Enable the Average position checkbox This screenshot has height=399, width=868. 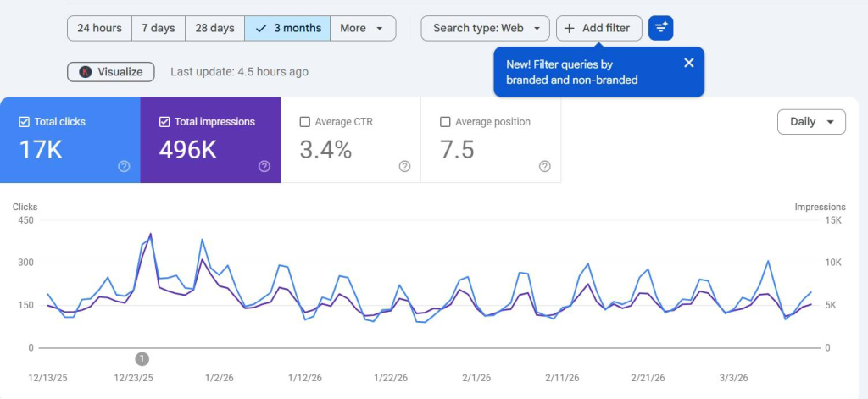[x=445, y=122]
